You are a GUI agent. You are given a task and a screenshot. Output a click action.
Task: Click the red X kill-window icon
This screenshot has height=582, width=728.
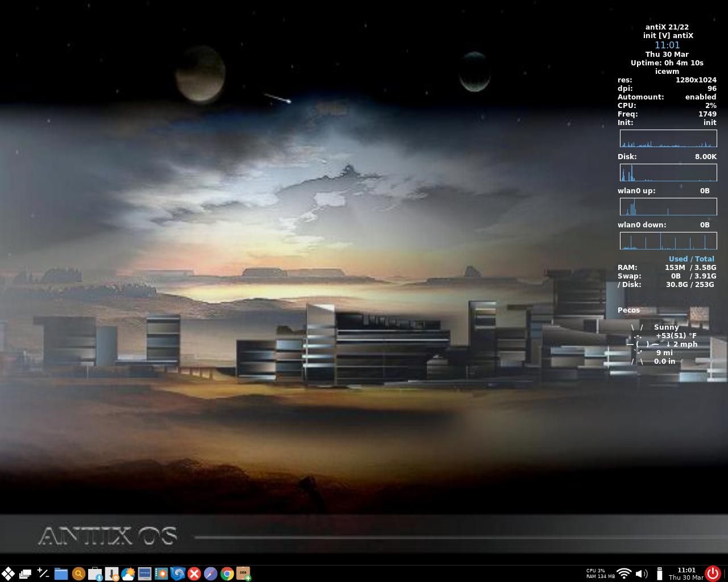pyautogui.click(x=194, y=573)
